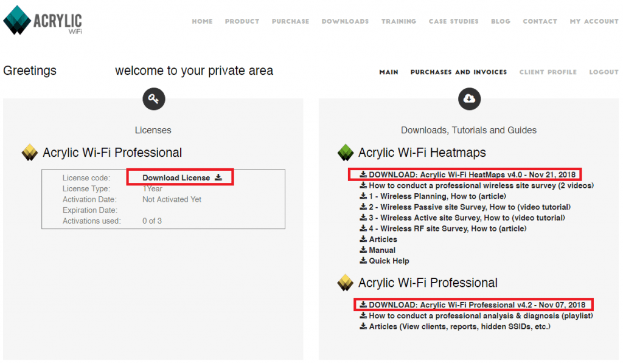Open the CONTACT page
The width and height of the screenshot is (623, 364).
540,21
